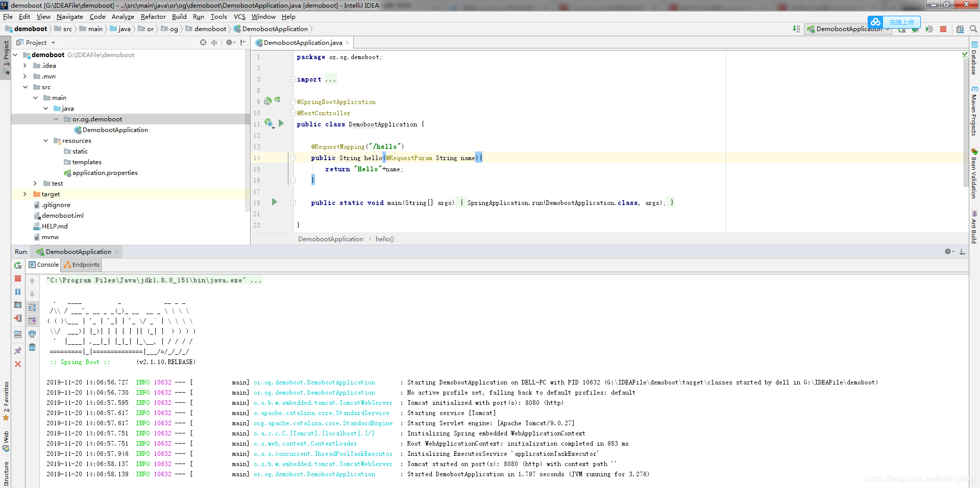980x488 pixels.
Task: Toggle Pin Tab in Run panel
Action: 18,351
